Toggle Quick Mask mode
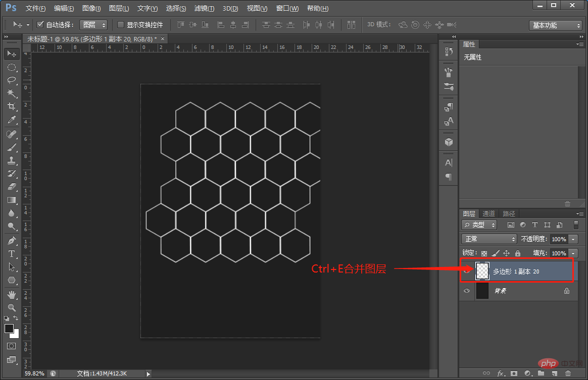Image resolution: width=588 pixels, height=380 pixels. click(x=12, y=346)
